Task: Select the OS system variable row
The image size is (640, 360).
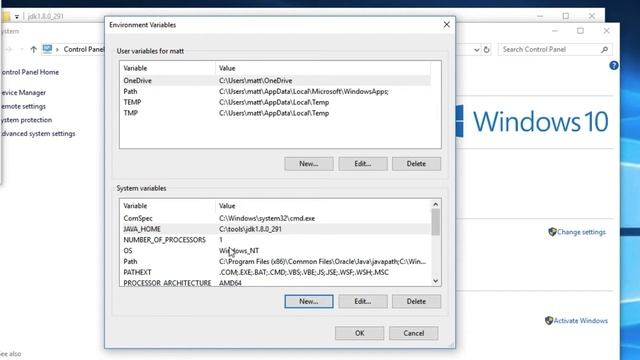Action: point(276,251)
